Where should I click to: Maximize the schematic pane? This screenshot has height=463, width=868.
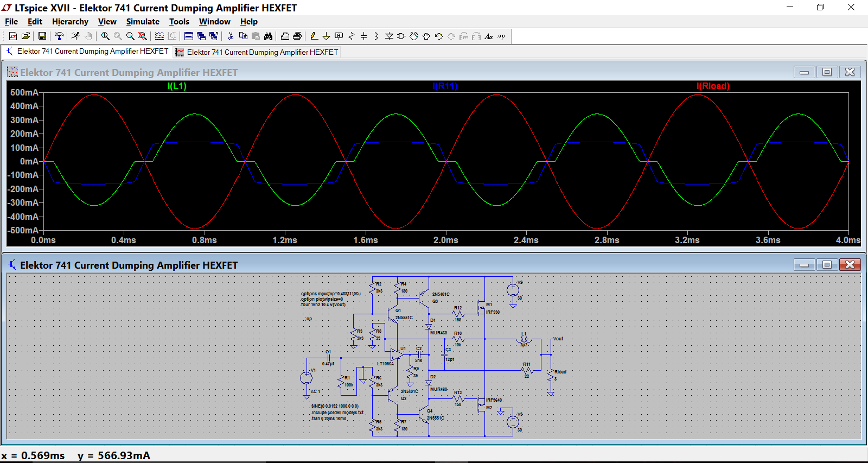tap(827, 264)
